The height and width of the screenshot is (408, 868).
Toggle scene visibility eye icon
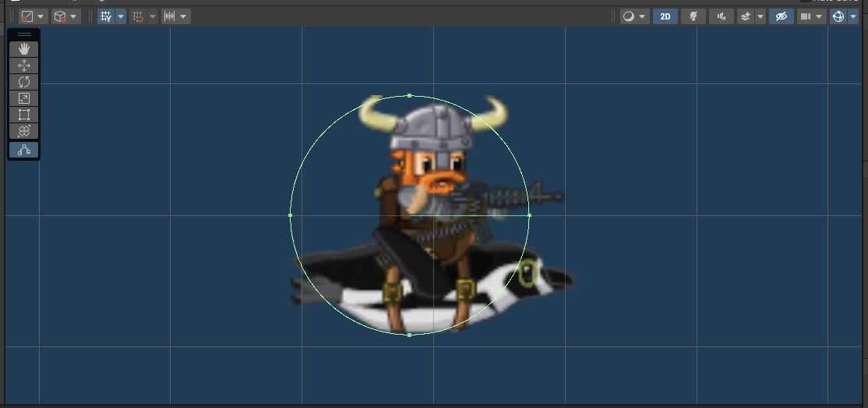(781, 16)
